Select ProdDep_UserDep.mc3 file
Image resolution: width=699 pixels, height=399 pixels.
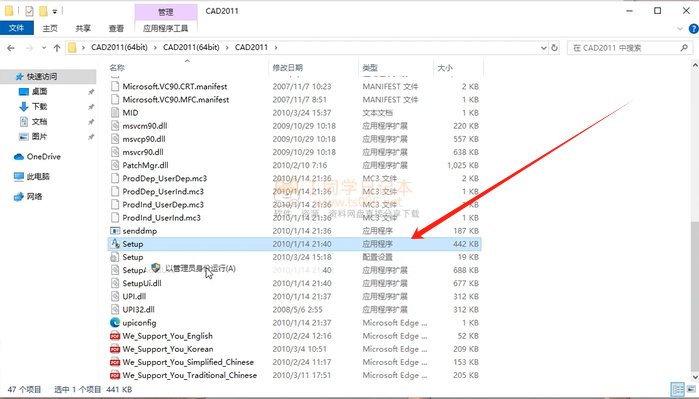pos(164,178)
